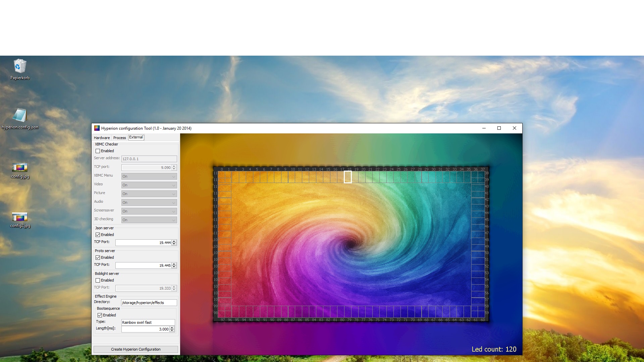Increase Json server TCP port with up arrow
This screenshot has width=644, height=362.
coord(174,241)
